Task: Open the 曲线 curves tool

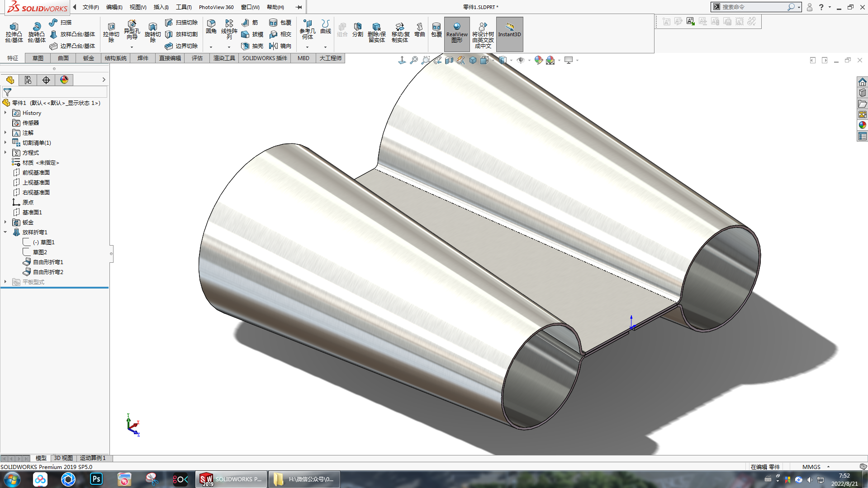Action: click(x=326, y=27)
